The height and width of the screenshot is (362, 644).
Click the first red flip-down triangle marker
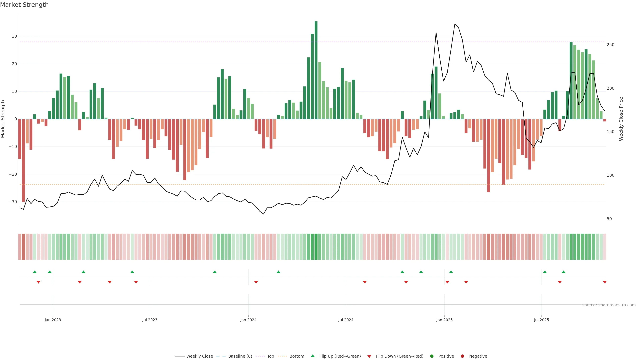tap(39, 282)
